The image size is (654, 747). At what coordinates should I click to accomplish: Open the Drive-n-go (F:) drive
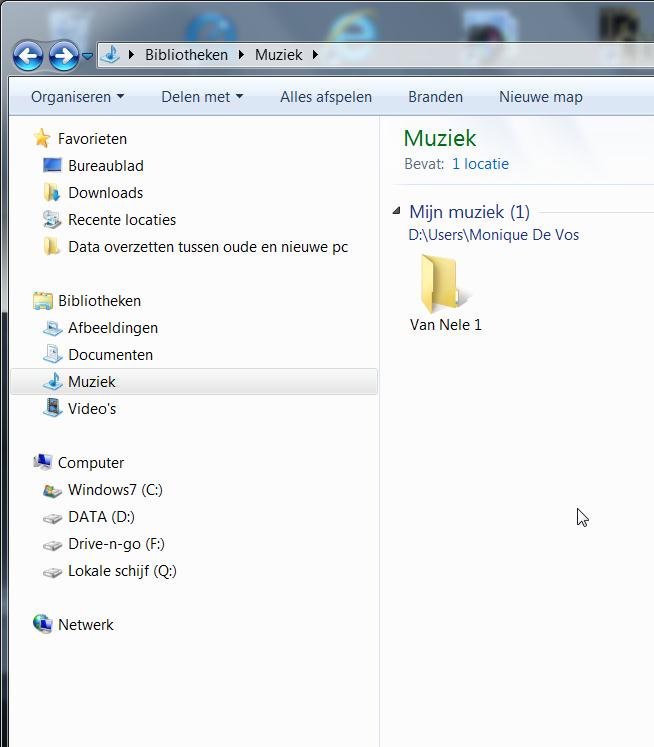(x=116, y=544)
